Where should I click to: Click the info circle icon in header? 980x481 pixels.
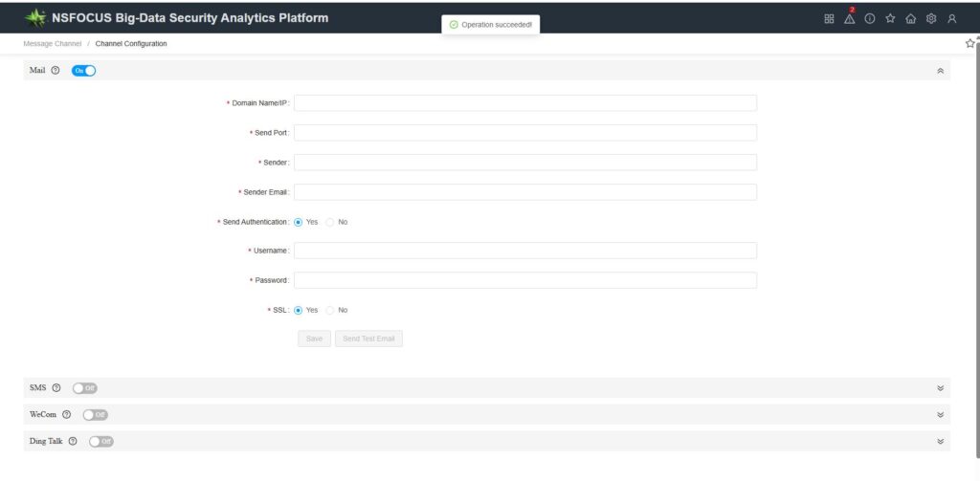870,18
